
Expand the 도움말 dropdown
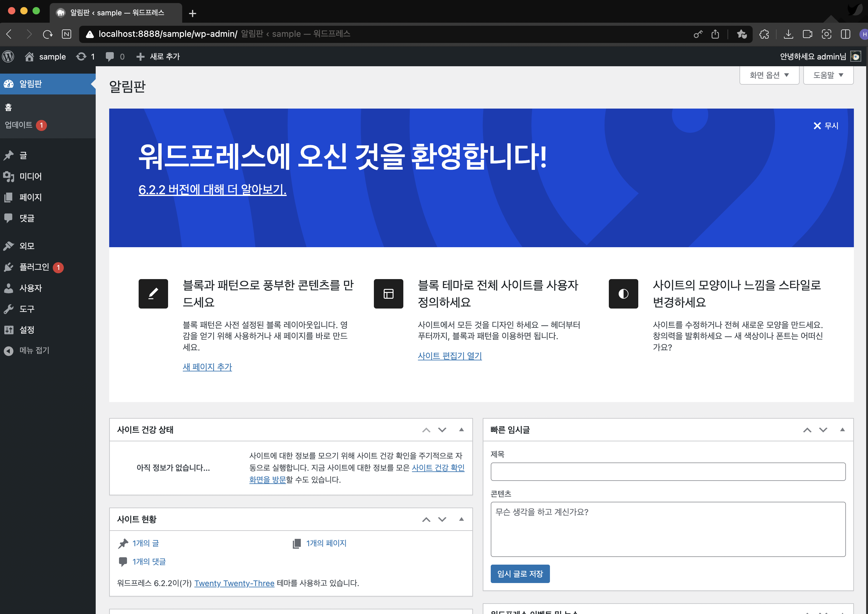(828, 75)
